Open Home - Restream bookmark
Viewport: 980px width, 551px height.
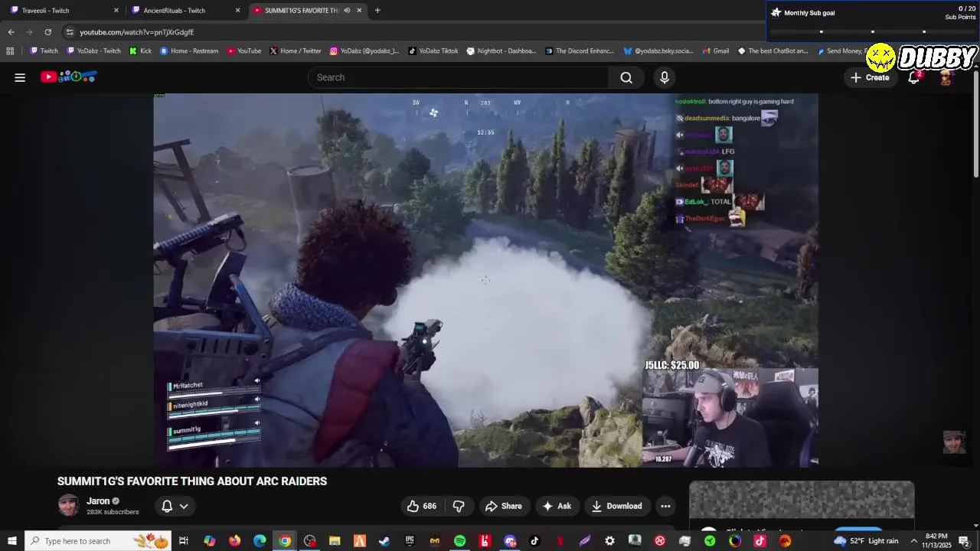click(189, 51)
